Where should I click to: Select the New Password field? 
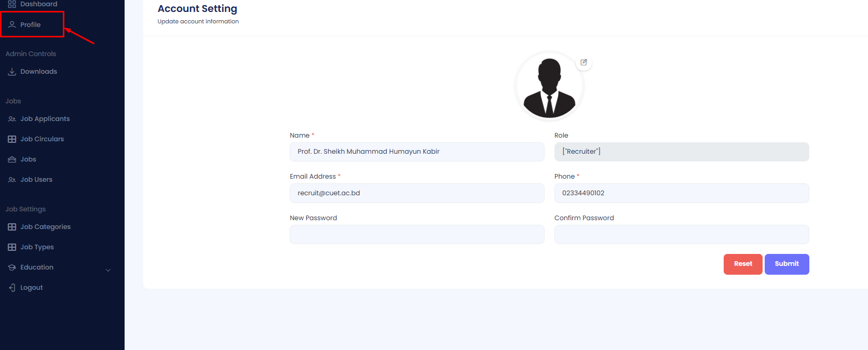[416, 235]
